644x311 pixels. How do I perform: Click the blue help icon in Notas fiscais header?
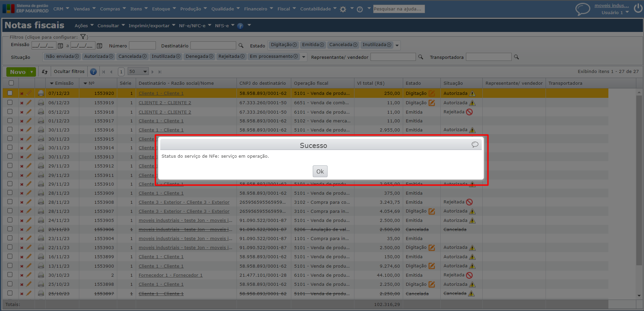(x=240, y=26)
